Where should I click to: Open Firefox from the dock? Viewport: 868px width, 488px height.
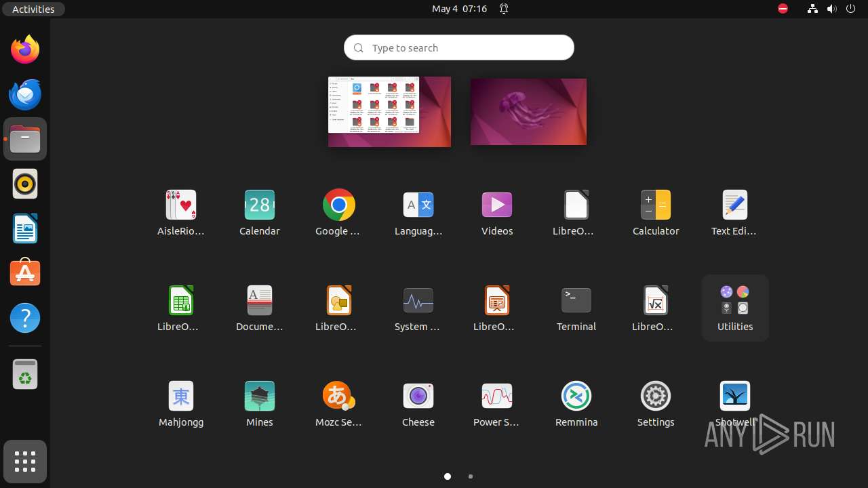point(25,49)
